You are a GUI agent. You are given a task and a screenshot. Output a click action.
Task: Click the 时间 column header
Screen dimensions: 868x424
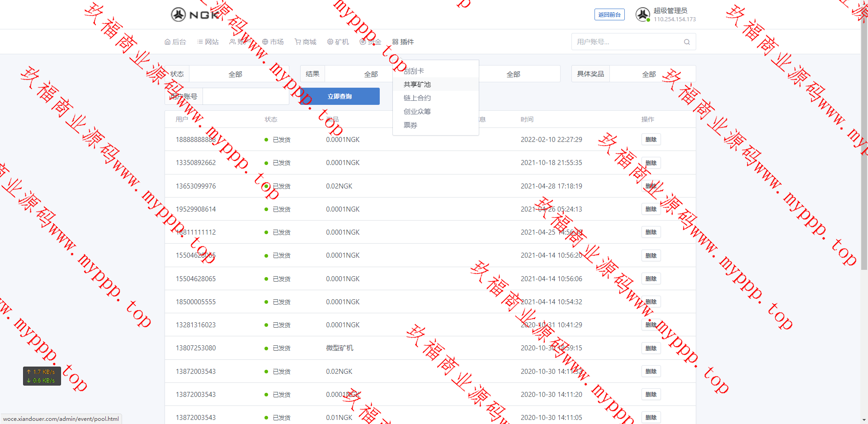coord(527,119)
